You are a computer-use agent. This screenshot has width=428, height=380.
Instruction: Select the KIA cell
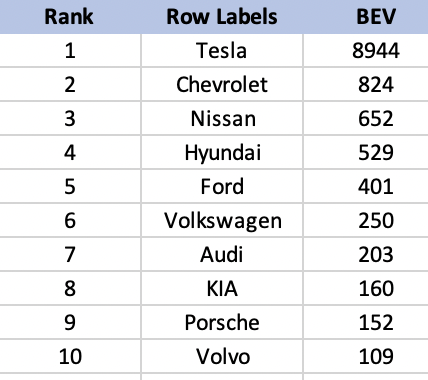222,288
